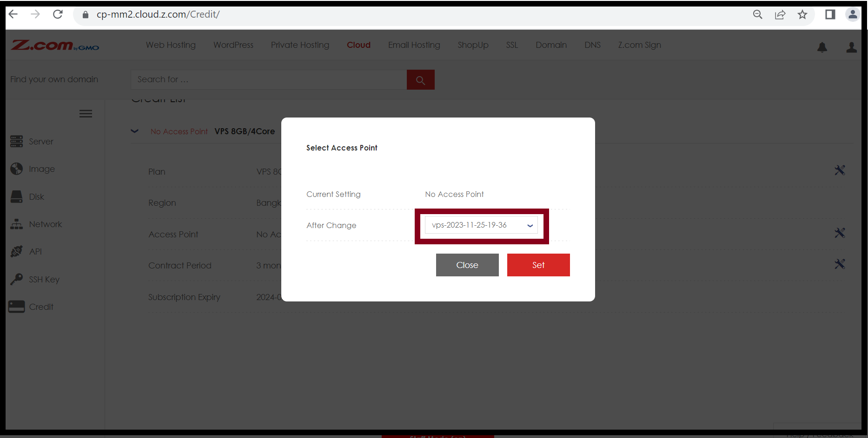Open the account menu via user avatar
868x438 pixels.
[x=852, y=47]
